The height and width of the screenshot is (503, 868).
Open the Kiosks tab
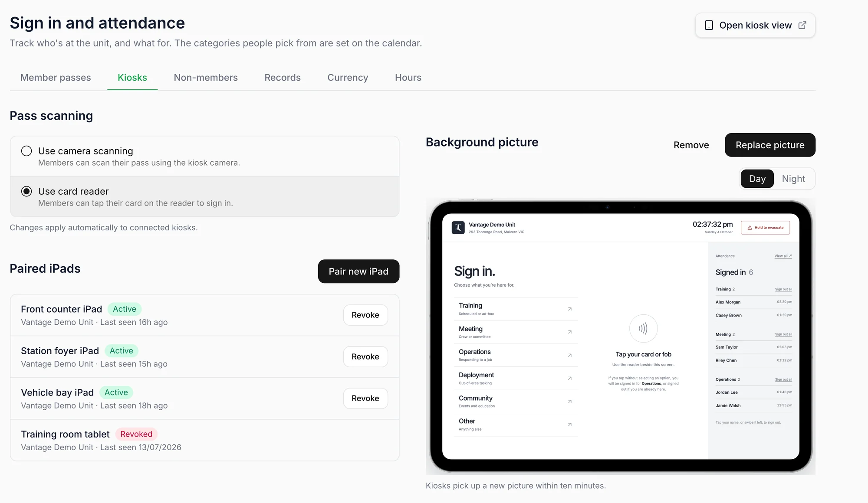coord(132,78)
